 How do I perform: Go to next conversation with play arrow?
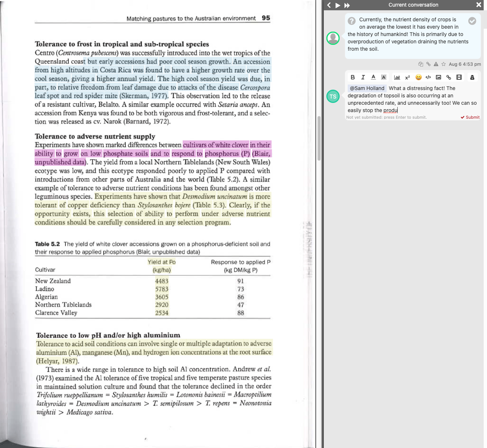pyautogui.click(x=338, y=5)
